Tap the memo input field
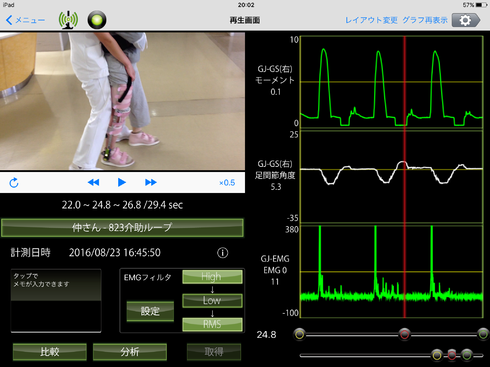The width and height of the screenshot is (490, 367). (56, 301)
